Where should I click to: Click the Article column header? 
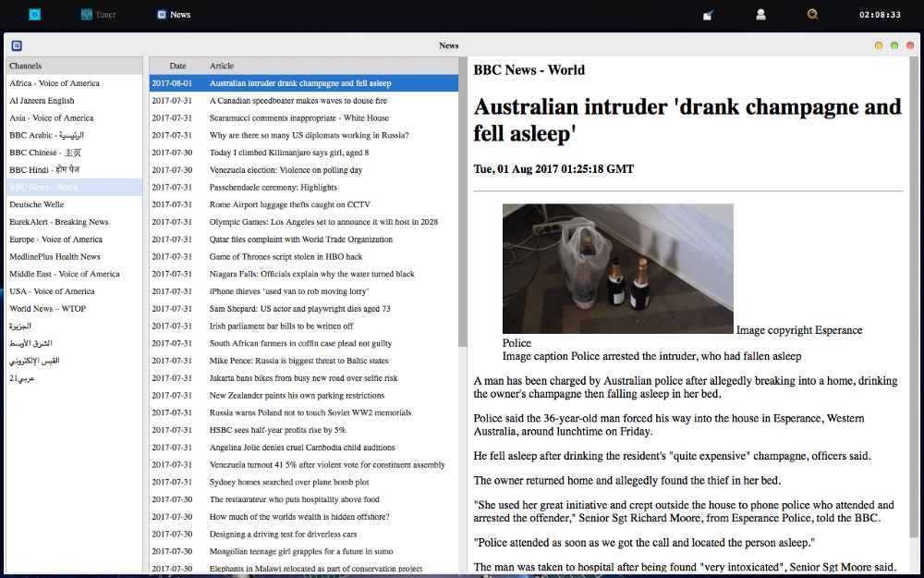(222, 66)
